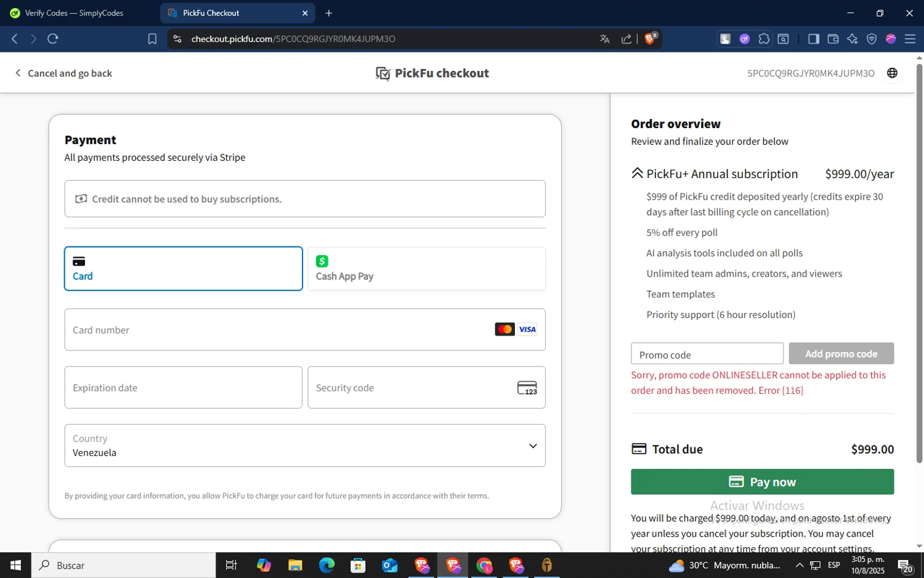Click the Mastercard logo in card field
This screenshot has height=578, width=924.
[x=505, y=329]
